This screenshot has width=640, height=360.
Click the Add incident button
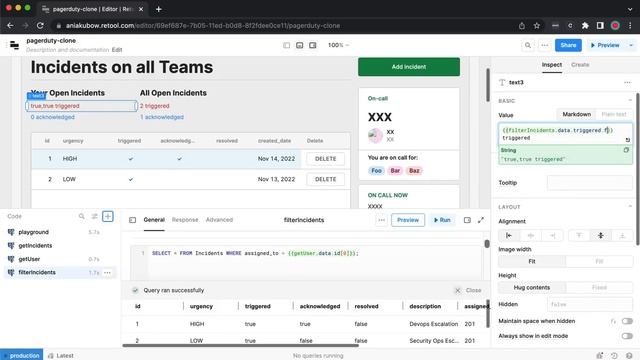409,67
